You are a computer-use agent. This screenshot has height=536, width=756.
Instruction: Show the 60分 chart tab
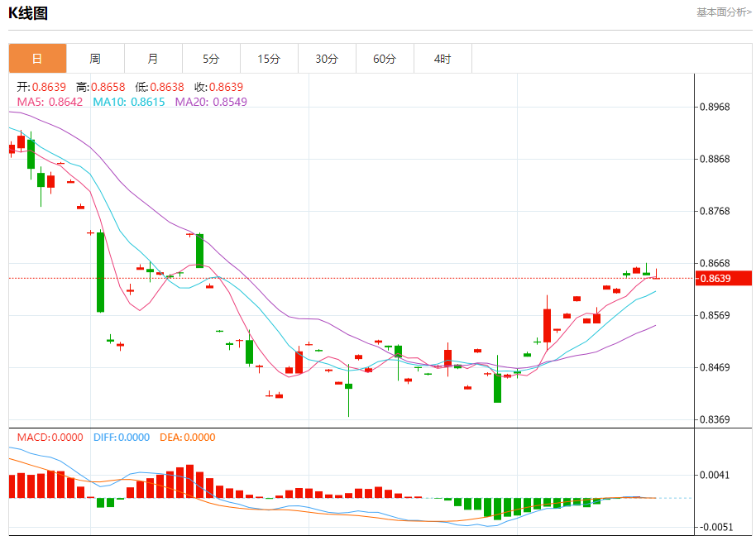385,59
